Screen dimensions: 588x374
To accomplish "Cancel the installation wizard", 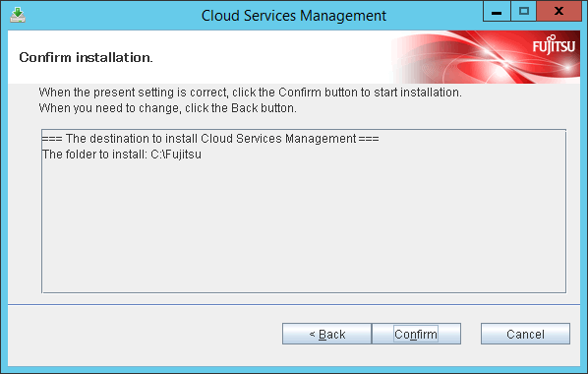I will [525, 334].
